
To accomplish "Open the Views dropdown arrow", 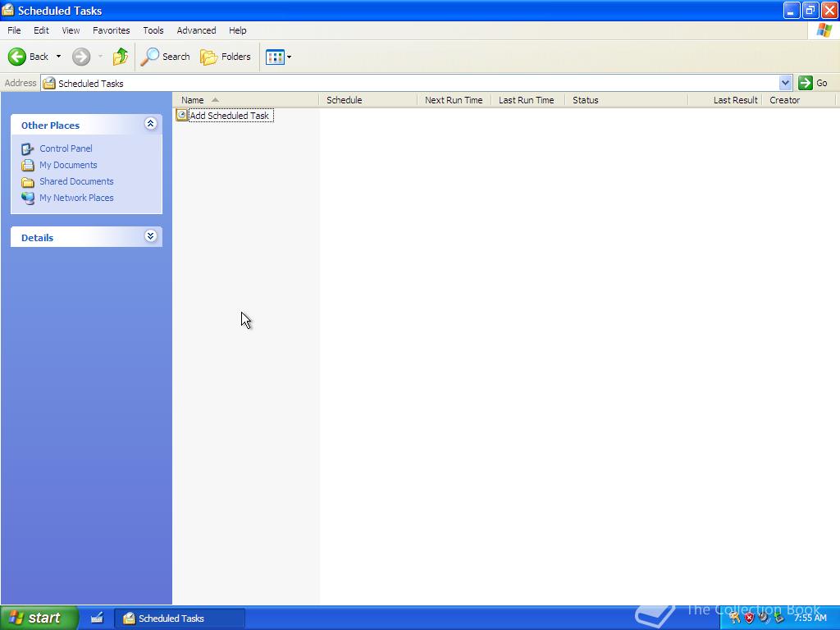I will pos(288,57).
